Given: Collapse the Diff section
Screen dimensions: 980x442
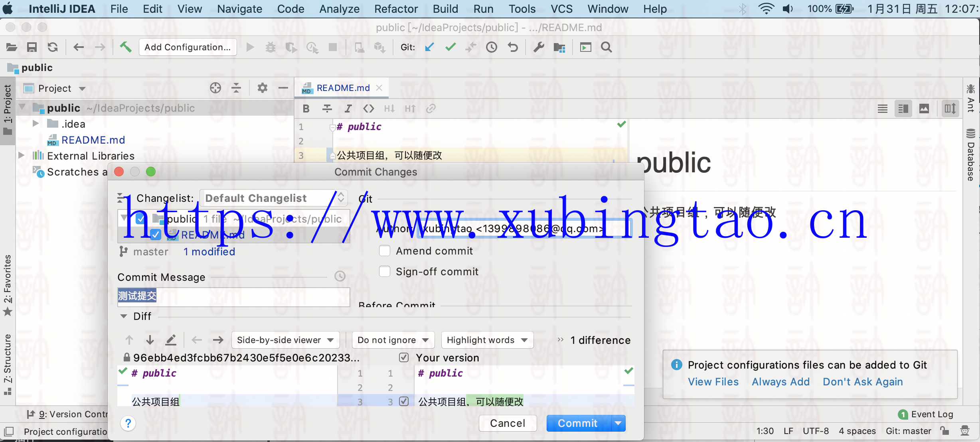Looking at the screenshot, I should click(x=124, y=316).
